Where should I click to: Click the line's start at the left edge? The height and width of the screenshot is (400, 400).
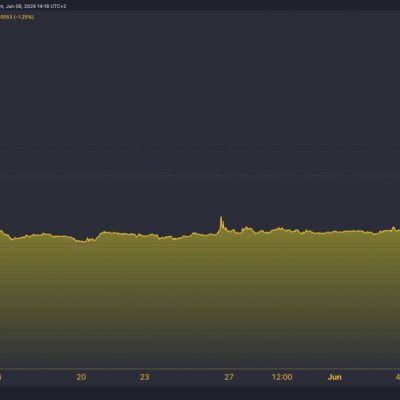point(2,231)
